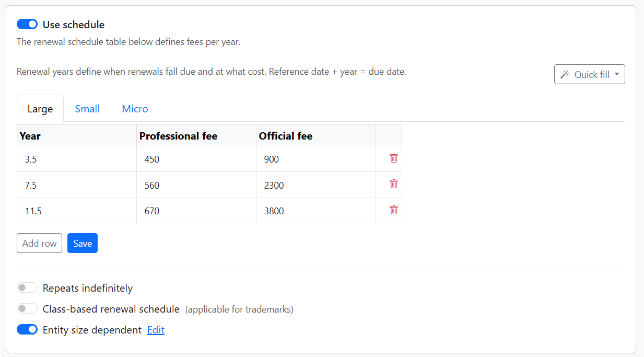Click the magic wand Quick fill icon
The width and height of the screenshot is (644, 357).
click(x=565, y=74)
